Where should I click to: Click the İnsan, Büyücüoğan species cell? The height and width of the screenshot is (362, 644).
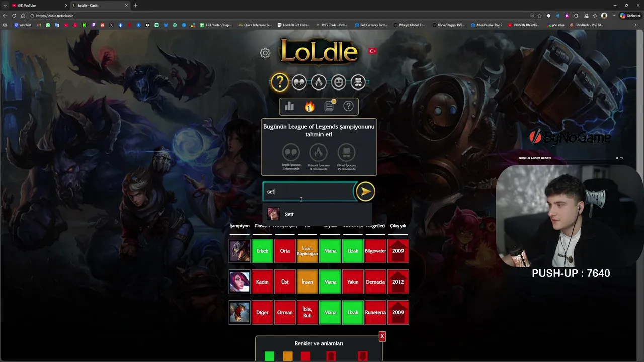pos(307,251)
